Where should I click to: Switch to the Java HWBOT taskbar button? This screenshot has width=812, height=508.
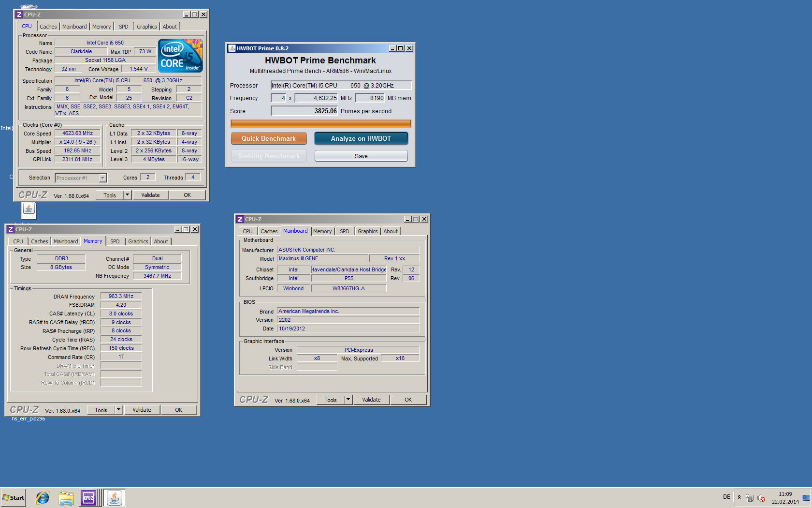[115, 497]
